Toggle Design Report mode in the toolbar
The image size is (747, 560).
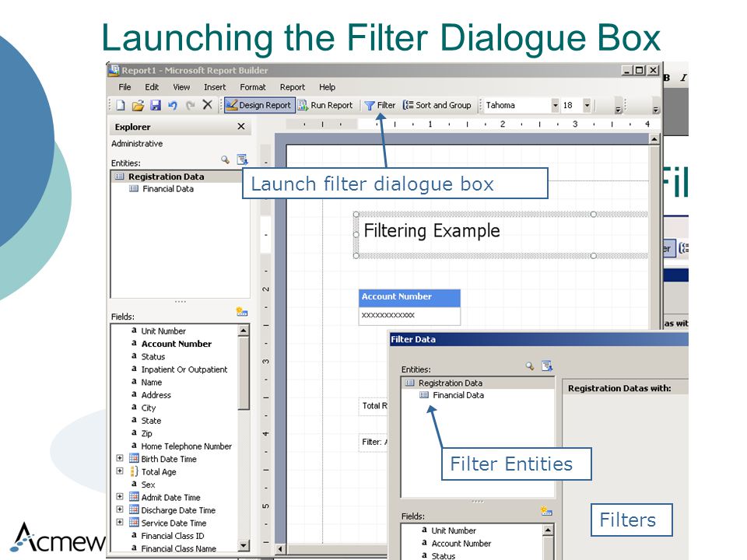pos(258,105)
